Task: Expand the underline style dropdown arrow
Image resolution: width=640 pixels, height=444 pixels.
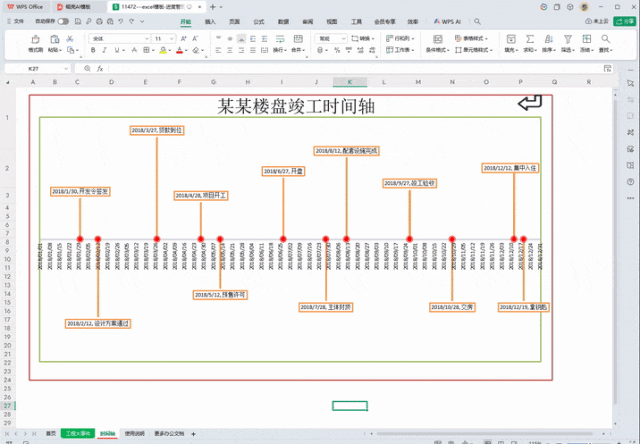Action: click(x=124, y=50)
